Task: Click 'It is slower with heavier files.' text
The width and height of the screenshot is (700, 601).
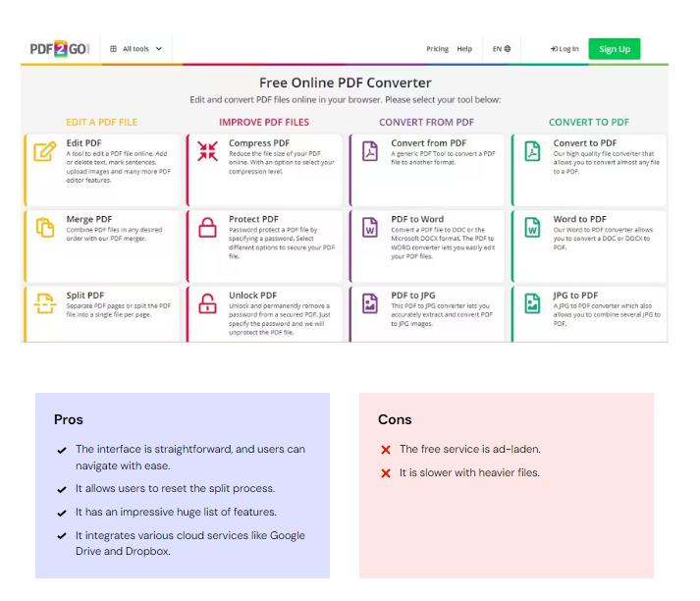Action: tap(469, 472)
